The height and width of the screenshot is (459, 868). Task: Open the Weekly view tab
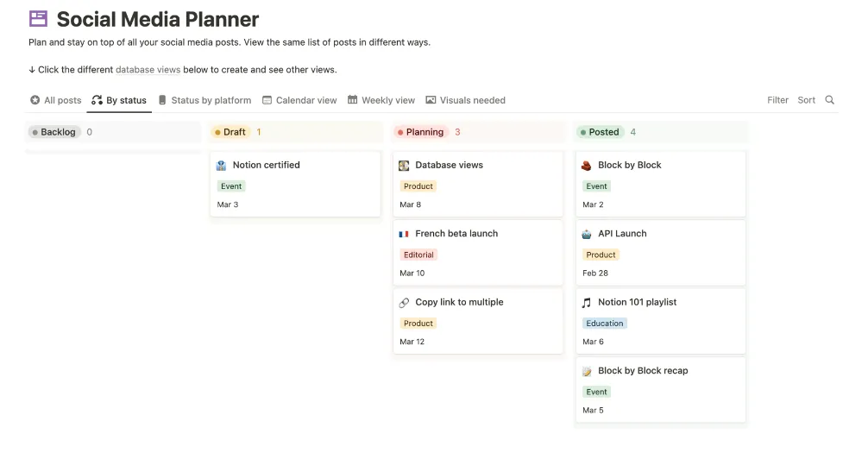[381, 100]
